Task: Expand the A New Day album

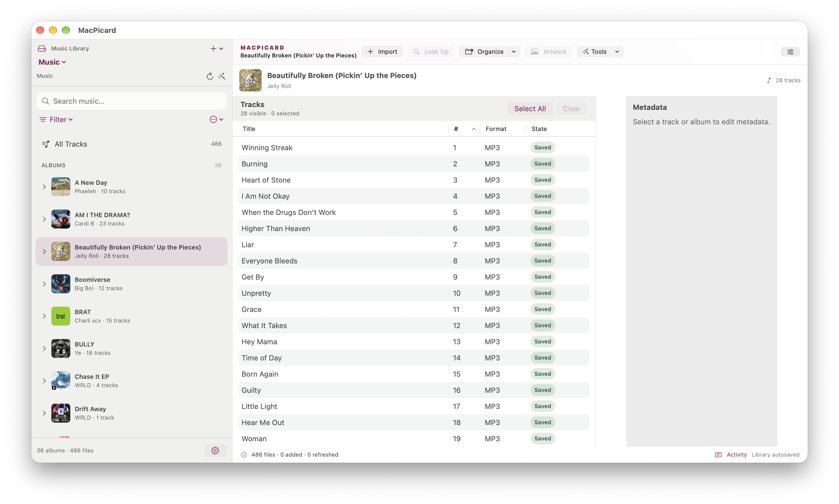Action: [44, 187]
